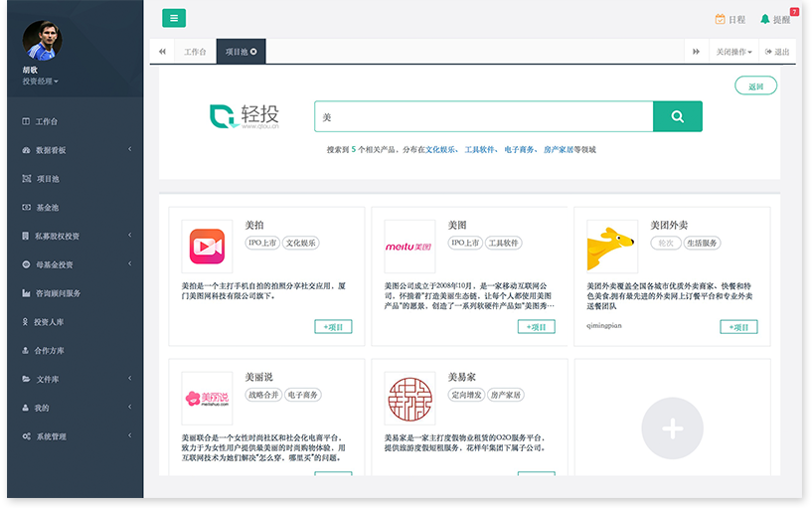The height and width of the screenshot is (508, 812).
Task: Expand the 数据看板 chevron
Action: [x=129, y=149]
